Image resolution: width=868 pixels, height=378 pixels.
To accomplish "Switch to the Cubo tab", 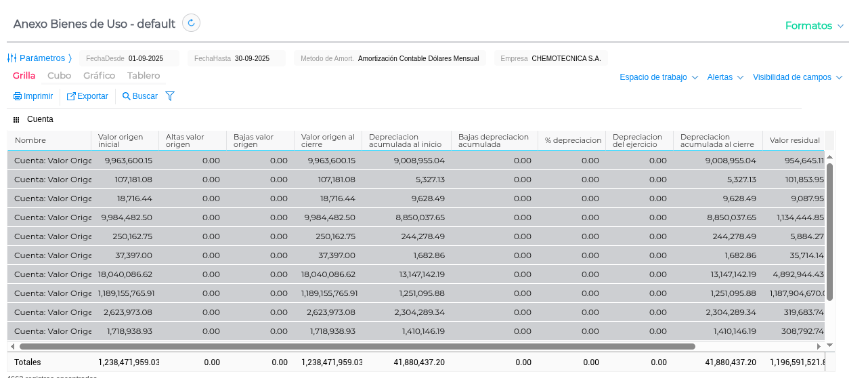I will 59,76.
